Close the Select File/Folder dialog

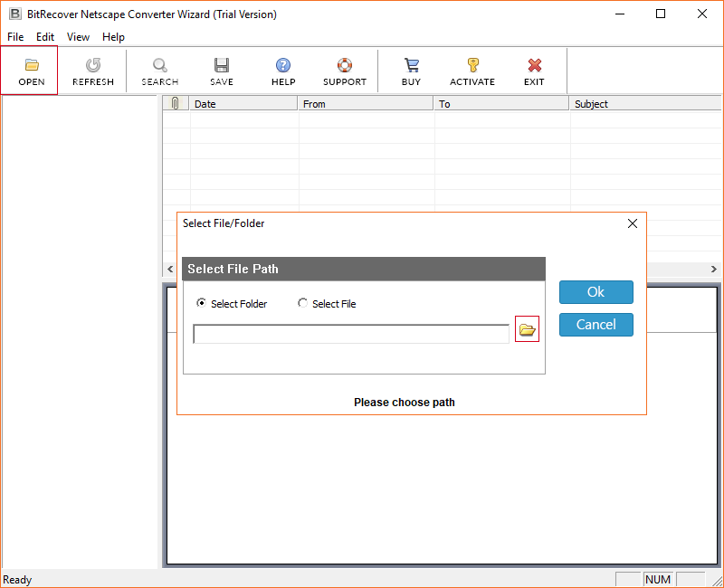[633, 223]
